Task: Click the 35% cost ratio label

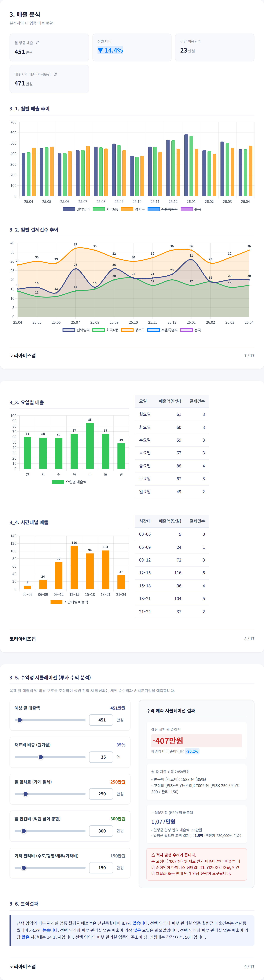Action: coord(121,745)
